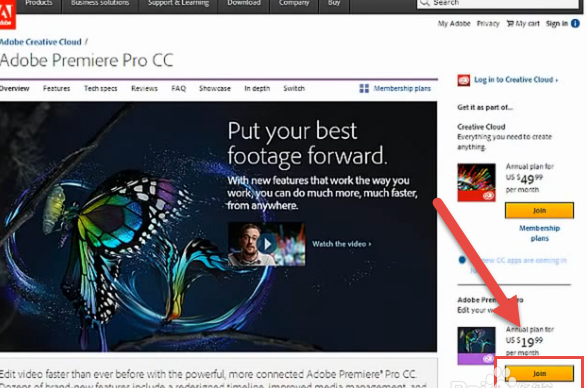
Task: Click Join button under US $49.99 plan
Action: click(539, 210)
